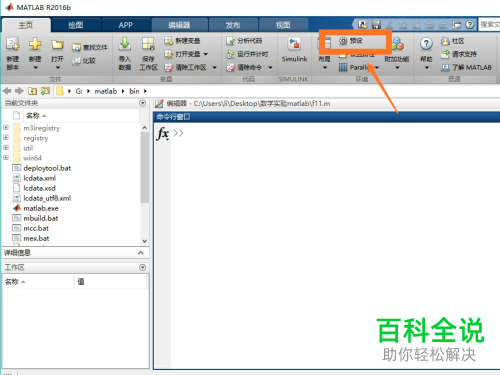Expand the win64 folder
This screenshot has width=500, height=375.
(x=6, y=158)
